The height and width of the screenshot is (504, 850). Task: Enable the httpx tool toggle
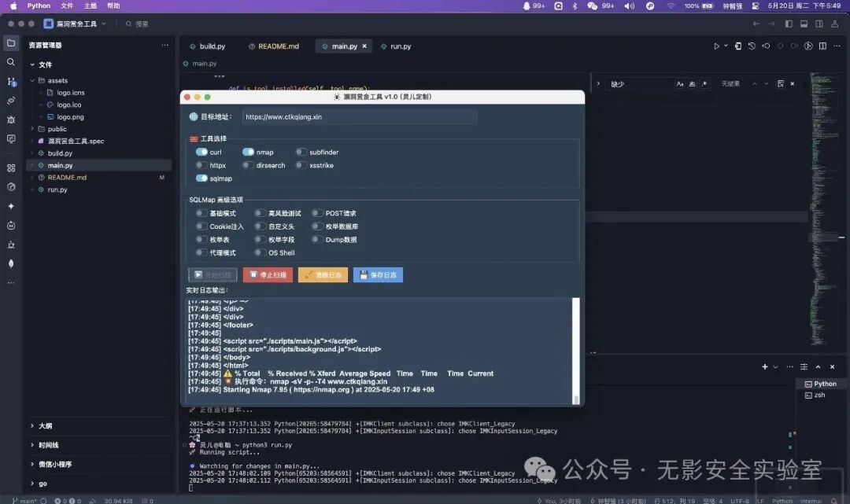(x=201, y=165)
